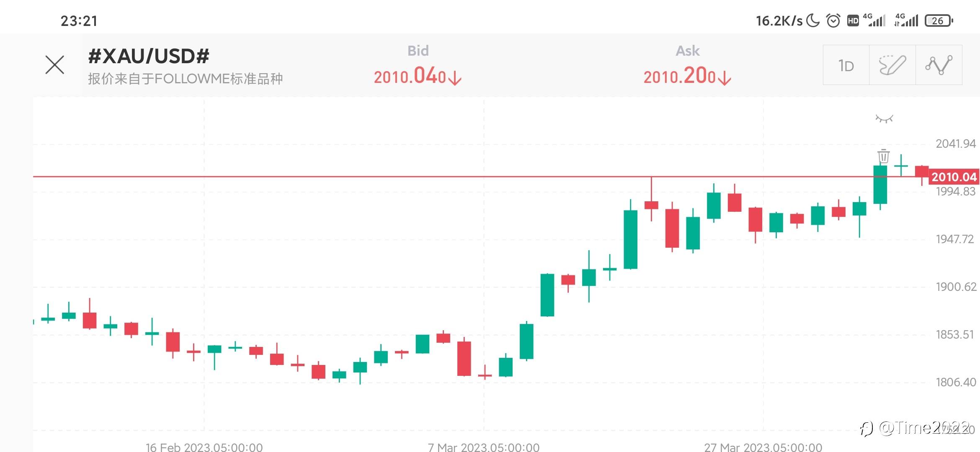This screenshot has width=980, height=452.
Task: Toggle drawing visibility with closed-eye icon
Action: (884, 119)
